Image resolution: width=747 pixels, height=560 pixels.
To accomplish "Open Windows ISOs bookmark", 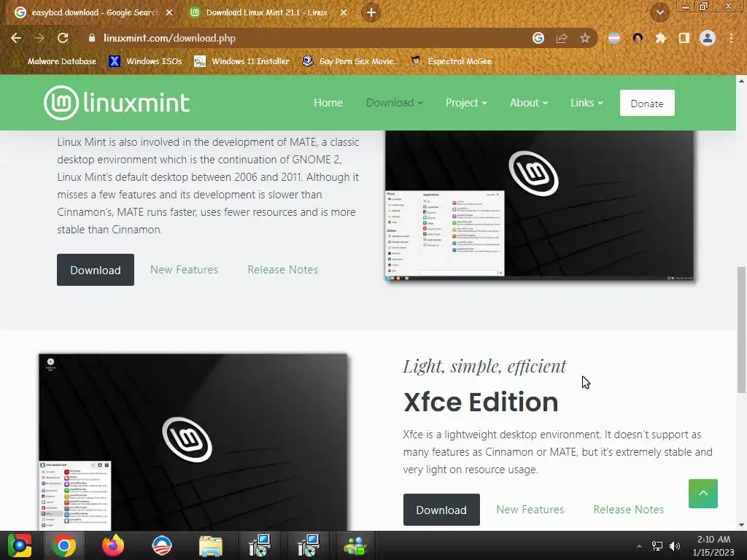I will click(x=145, y=61).
